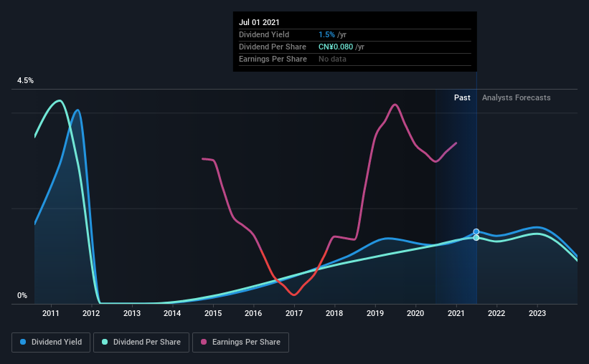The height and width of the screenshot is (364, 589).
Task: Select the teal Dividend Per Share data point marker
Action: pyautogui.click(x=476, y=238)
